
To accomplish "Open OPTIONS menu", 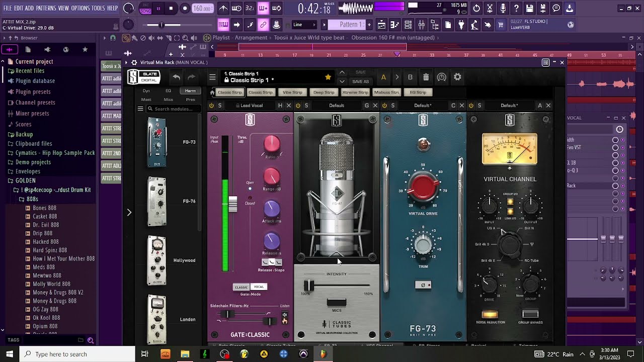I will click(80, 9).
